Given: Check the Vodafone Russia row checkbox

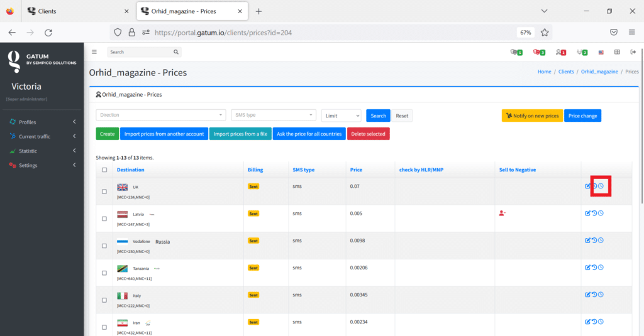Looking at the screenshot, I should pyautogui.click(x=104, y=246).
